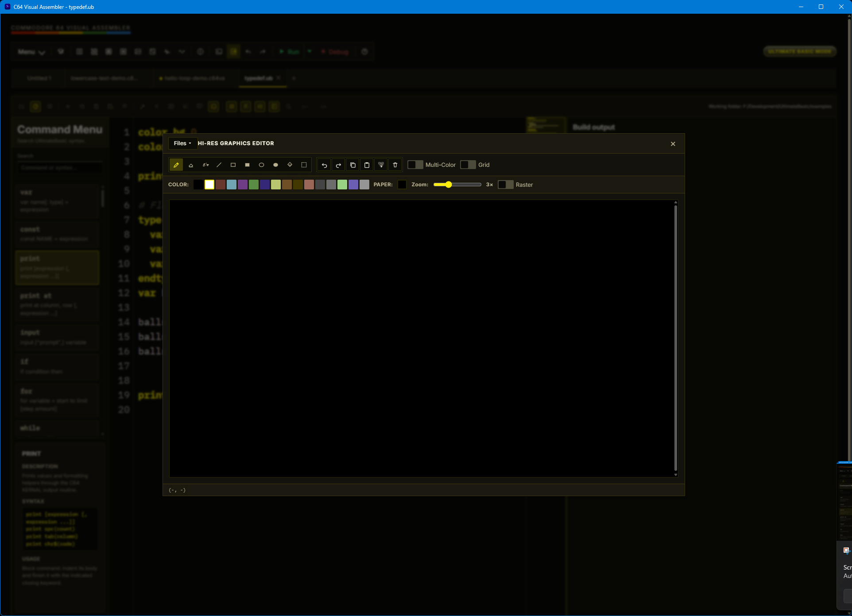Select the 'for' command entry
Screen dimensions: 852x616
tap(58, 400)
